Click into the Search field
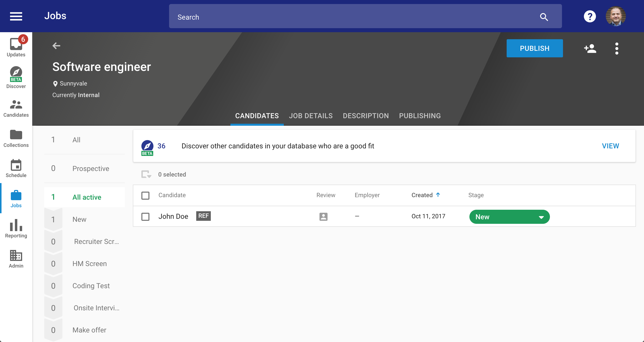 click(x=352, y=17)
